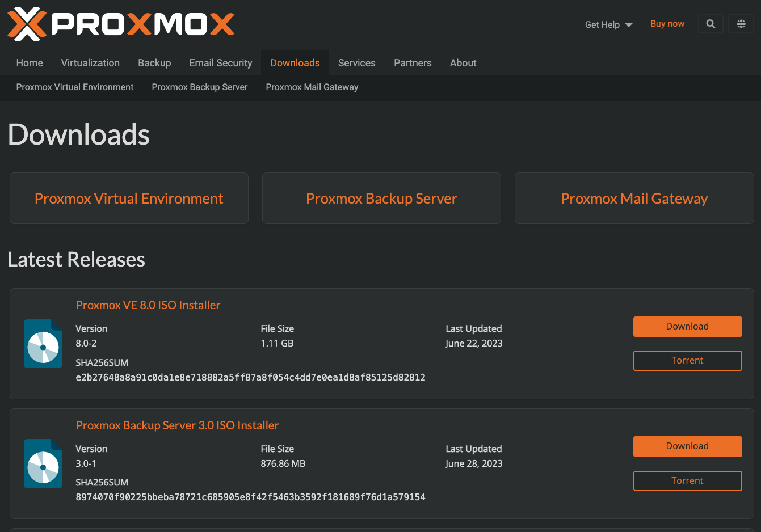Click the Proxmox logo

(121, 24)
